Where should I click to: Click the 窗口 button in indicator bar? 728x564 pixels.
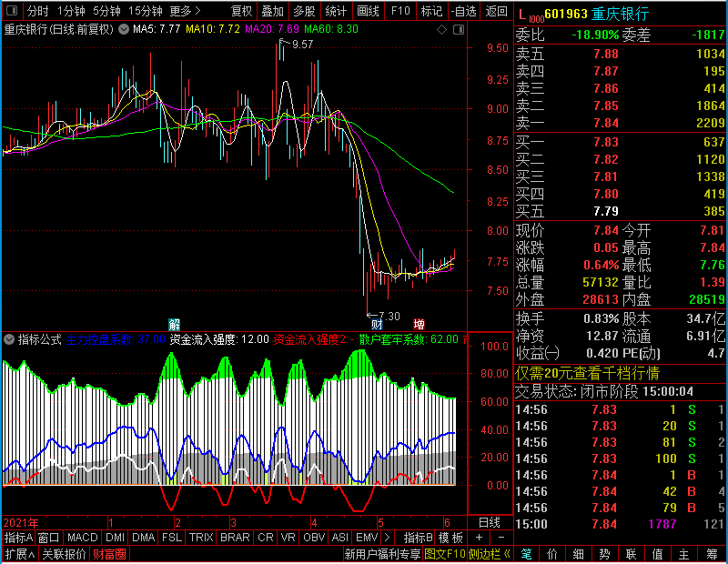coord(49,538)
